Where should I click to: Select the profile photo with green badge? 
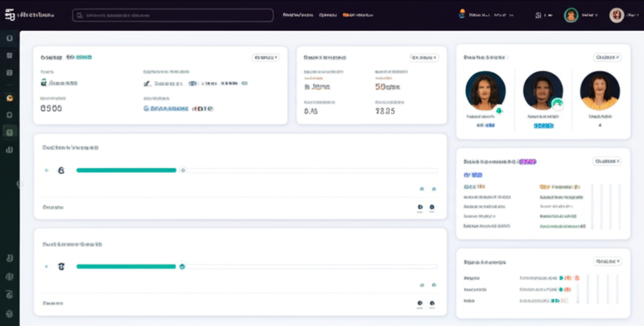tap(543, 91)
